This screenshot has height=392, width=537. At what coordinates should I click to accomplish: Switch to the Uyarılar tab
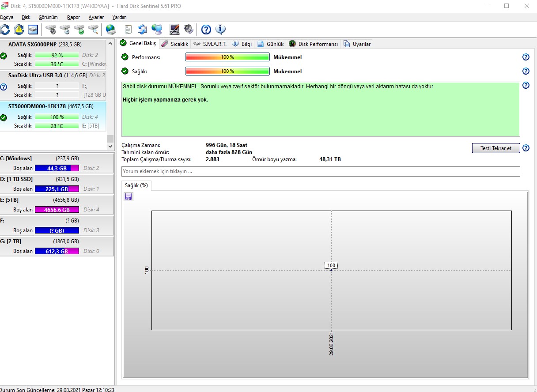357,44
